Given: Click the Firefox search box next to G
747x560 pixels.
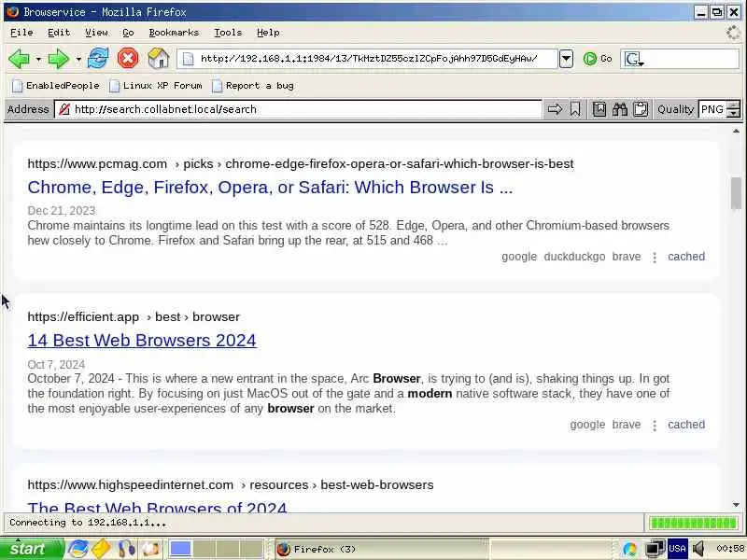Looking at the screenshot, I should pos(693,59).
